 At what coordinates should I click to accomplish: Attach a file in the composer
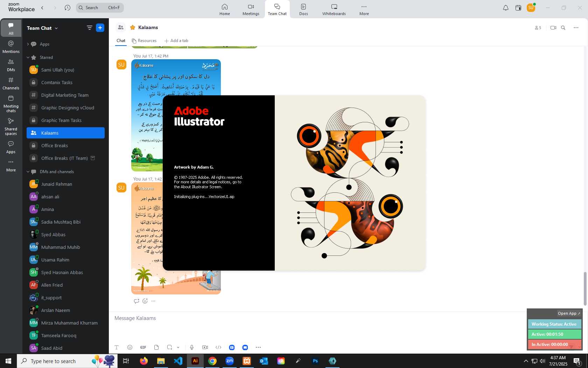[x=156, y=347]
